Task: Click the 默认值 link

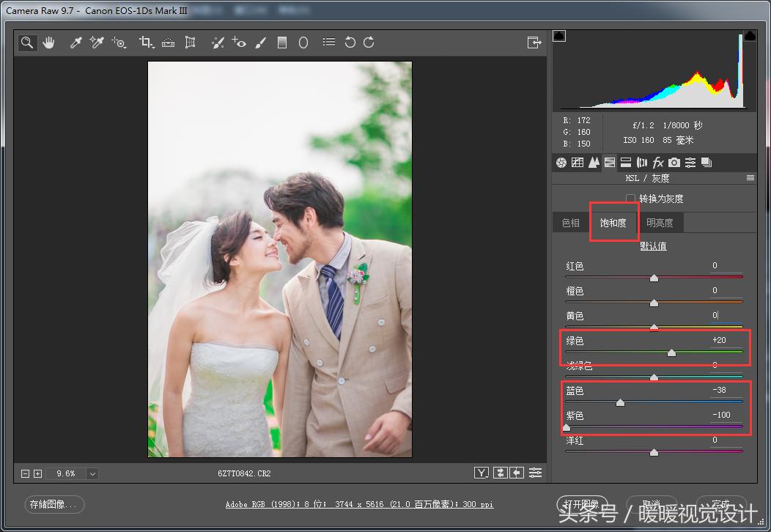Action: [x=653, y=246]
